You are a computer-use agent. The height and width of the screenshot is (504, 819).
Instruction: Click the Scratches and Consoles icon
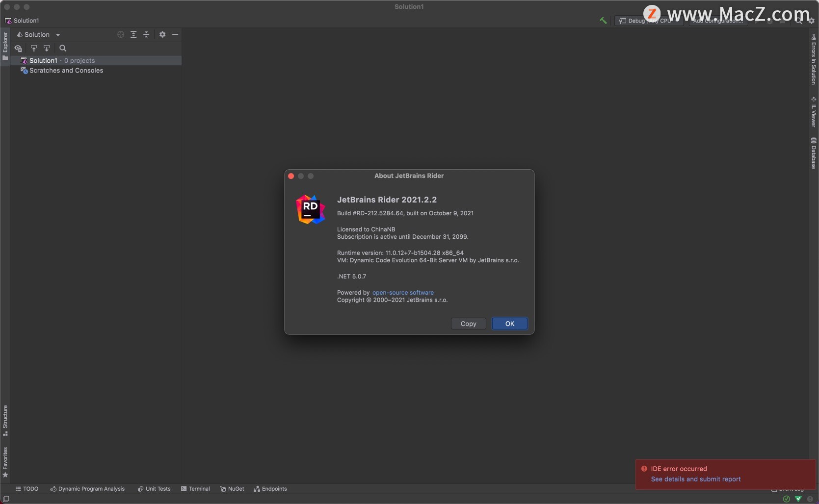(24, 71)
